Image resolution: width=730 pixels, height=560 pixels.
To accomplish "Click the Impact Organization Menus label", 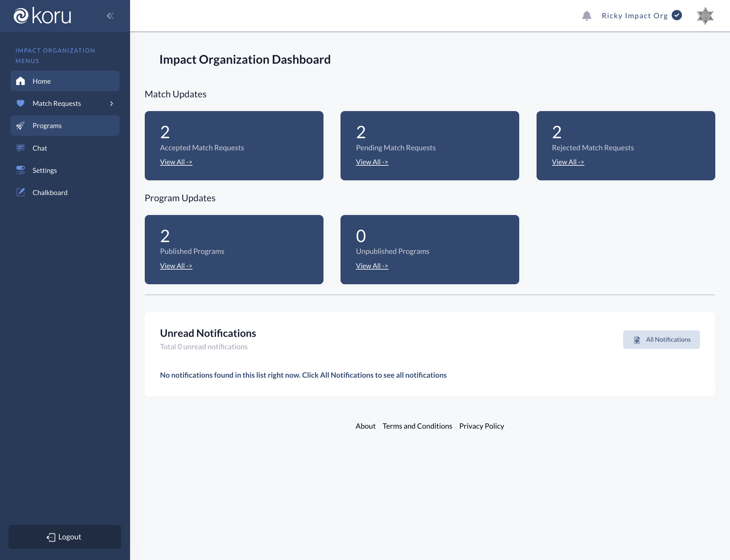I will coord(55,56).
